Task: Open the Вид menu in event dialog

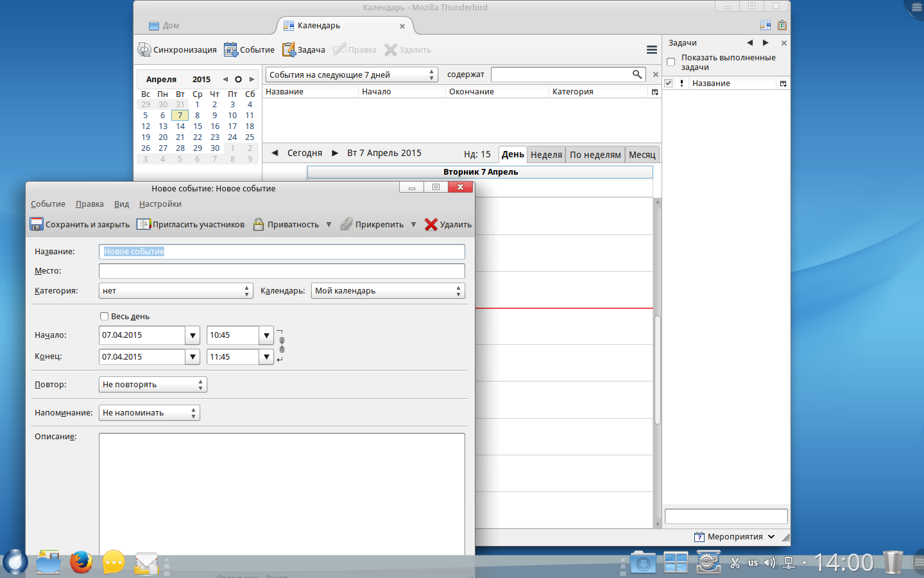Action: pyautogui.click(x=121, y=204)
